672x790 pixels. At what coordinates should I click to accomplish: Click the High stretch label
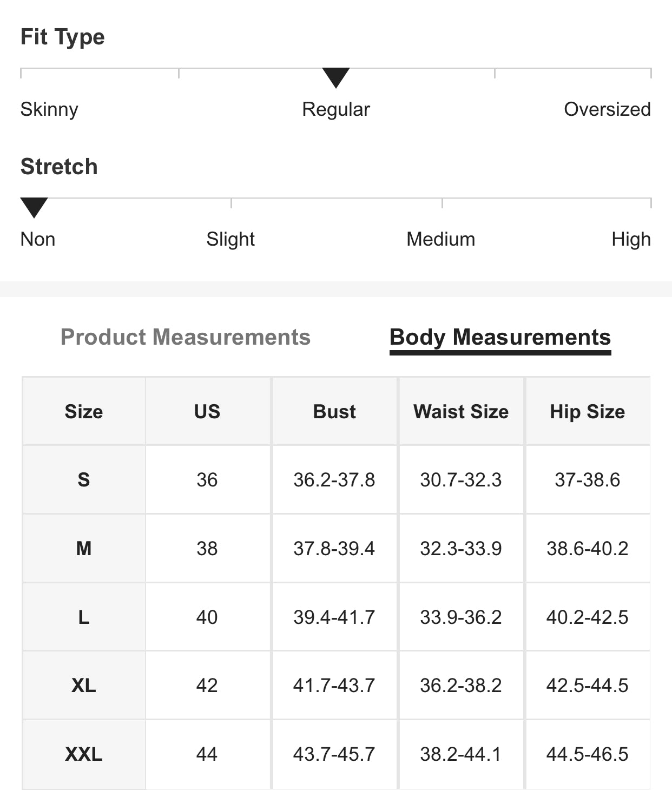[x=631, y=239]
